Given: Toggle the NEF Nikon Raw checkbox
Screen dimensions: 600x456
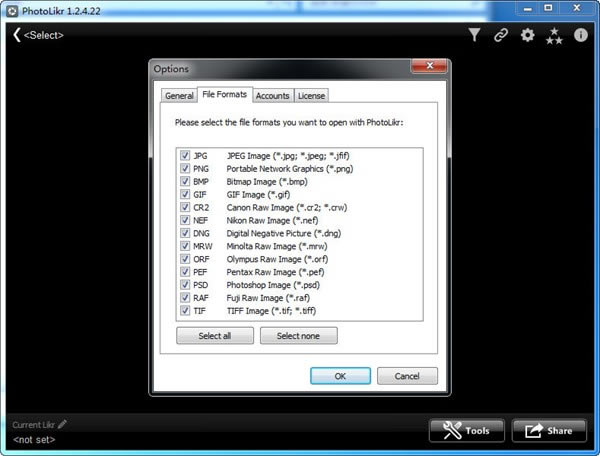Looking at the screenshot, I should [185, 220].
